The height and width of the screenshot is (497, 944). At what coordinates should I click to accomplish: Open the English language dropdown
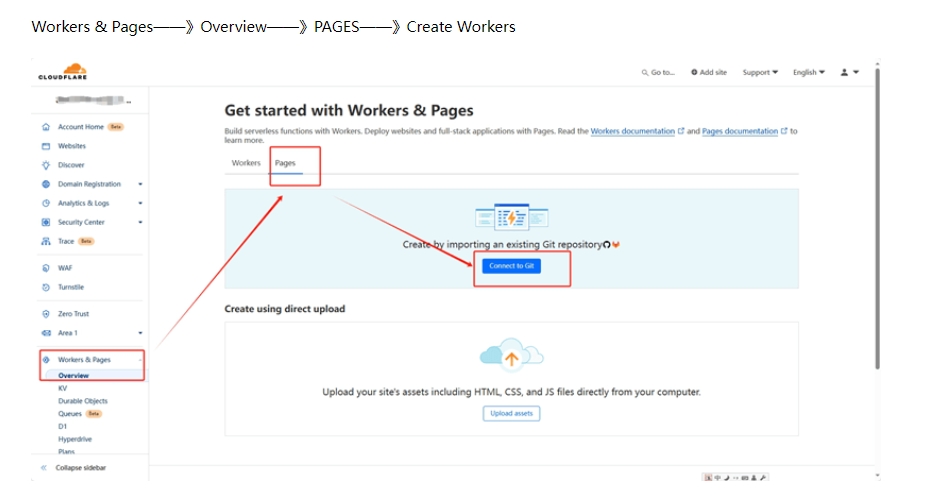[x=809, y=72]
